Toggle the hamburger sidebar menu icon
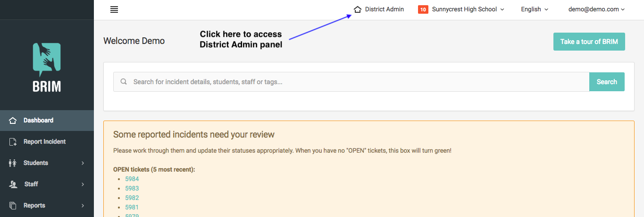This screenshot has height=217, width=644. 114,9
